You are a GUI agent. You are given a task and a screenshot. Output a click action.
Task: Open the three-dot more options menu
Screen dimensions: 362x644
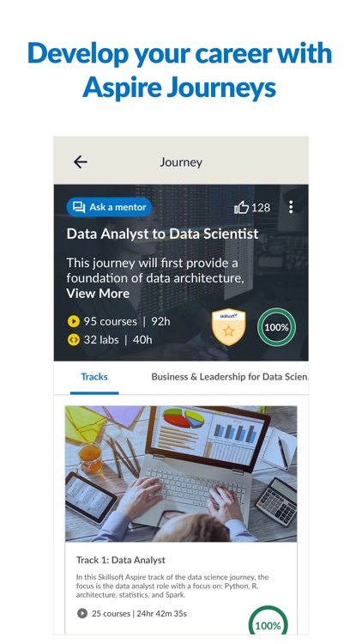pyautogui.click(x=291, y=207)
